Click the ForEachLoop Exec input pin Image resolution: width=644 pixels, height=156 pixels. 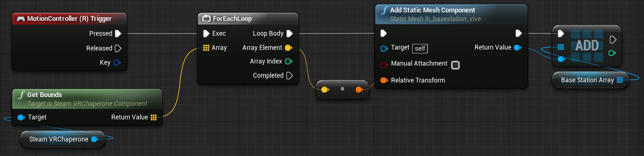pyautogui.click(x=206, y=34)
